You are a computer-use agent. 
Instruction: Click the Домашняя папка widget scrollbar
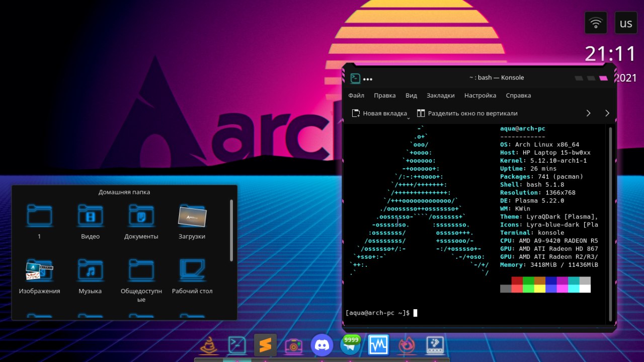tap(231, 231)
